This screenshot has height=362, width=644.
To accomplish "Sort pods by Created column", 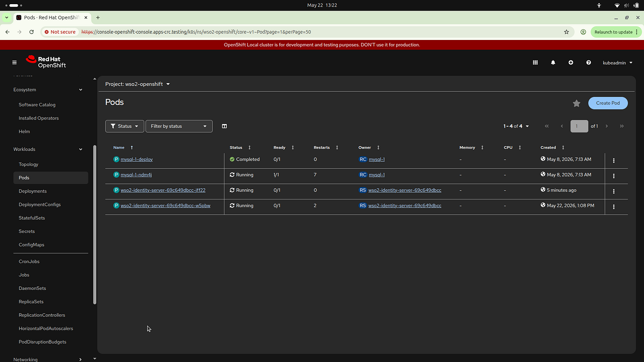I will tap(552, 147).
